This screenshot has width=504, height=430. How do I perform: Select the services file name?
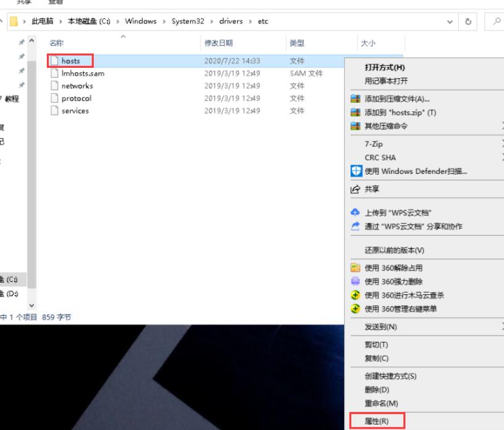point(75,111)
